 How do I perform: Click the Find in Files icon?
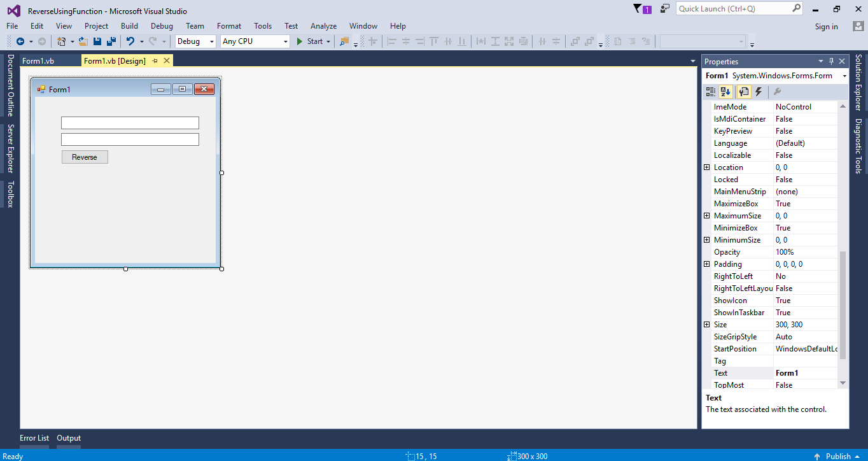(344, 41)
